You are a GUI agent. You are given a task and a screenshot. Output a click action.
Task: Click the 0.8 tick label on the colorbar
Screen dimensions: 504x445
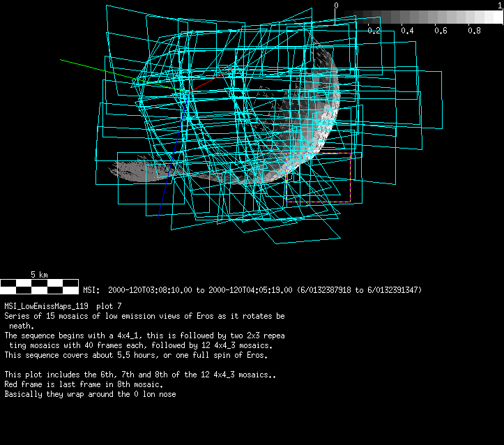point(475,31)
